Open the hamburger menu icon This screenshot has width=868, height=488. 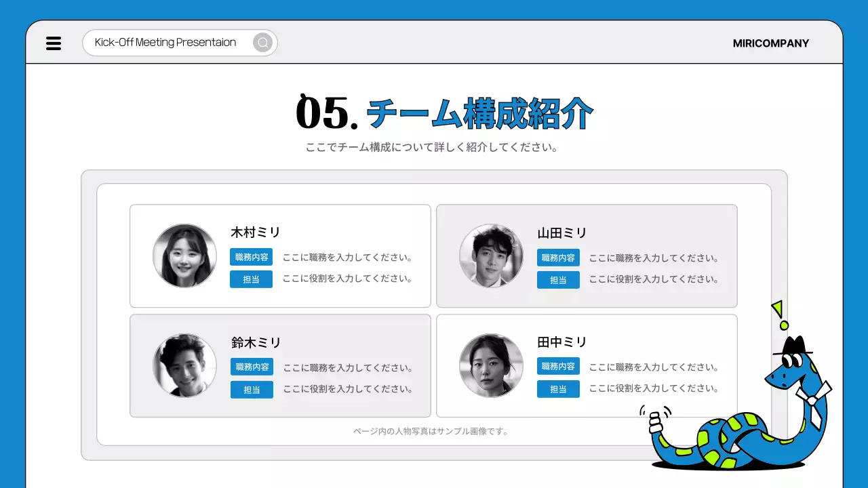(x=54, y=43)
